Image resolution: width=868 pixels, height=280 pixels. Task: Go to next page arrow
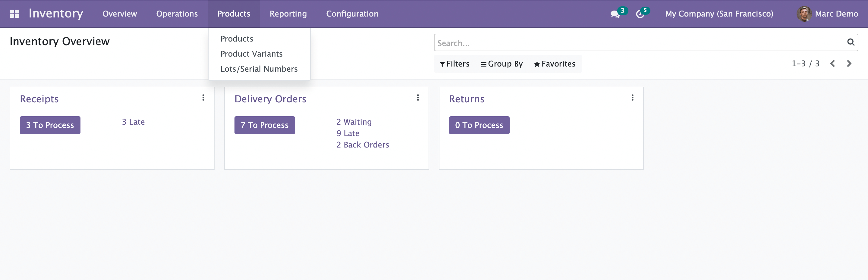tap(849, 64)
